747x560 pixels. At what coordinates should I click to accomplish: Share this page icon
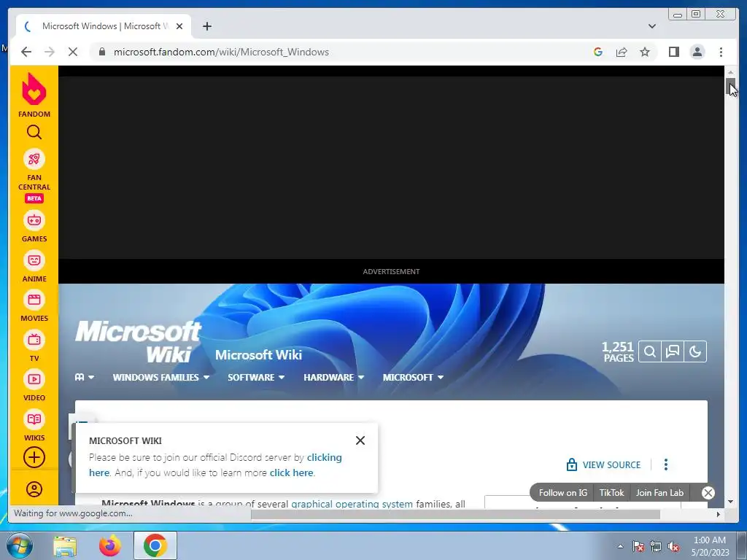622,52
